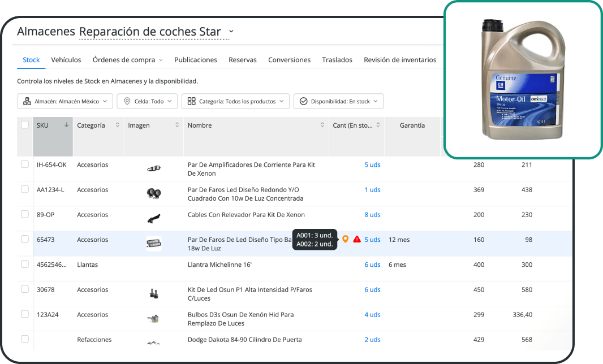The height and width of the screenshot is (364, 603).
Task: Click the location icon in the Celda filter
Action: pos(127,101)
